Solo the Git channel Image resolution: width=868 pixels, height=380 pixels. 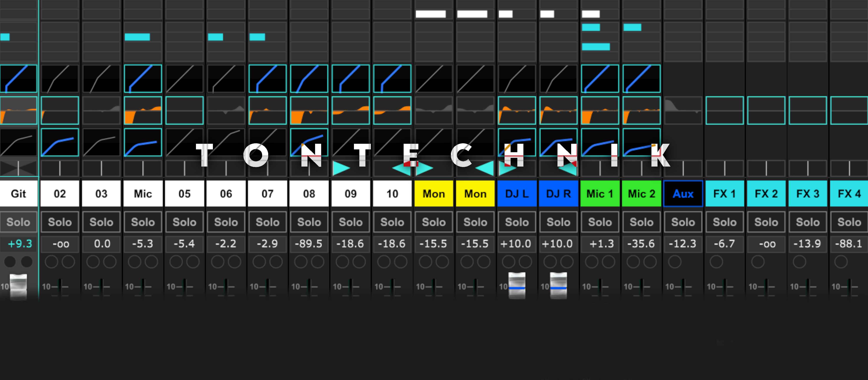pyautogui.click(x=18, y=222)
